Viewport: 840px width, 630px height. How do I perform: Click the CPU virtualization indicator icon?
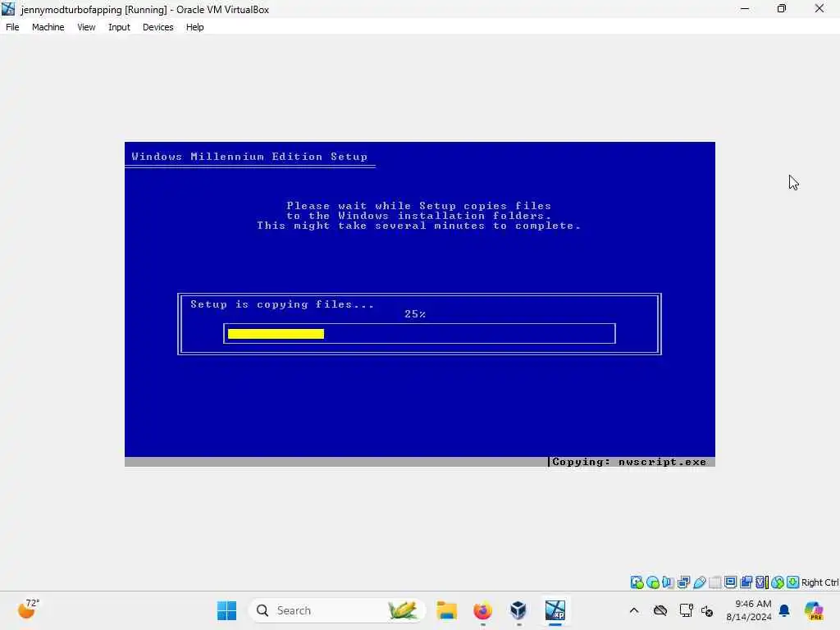point(762,582)
